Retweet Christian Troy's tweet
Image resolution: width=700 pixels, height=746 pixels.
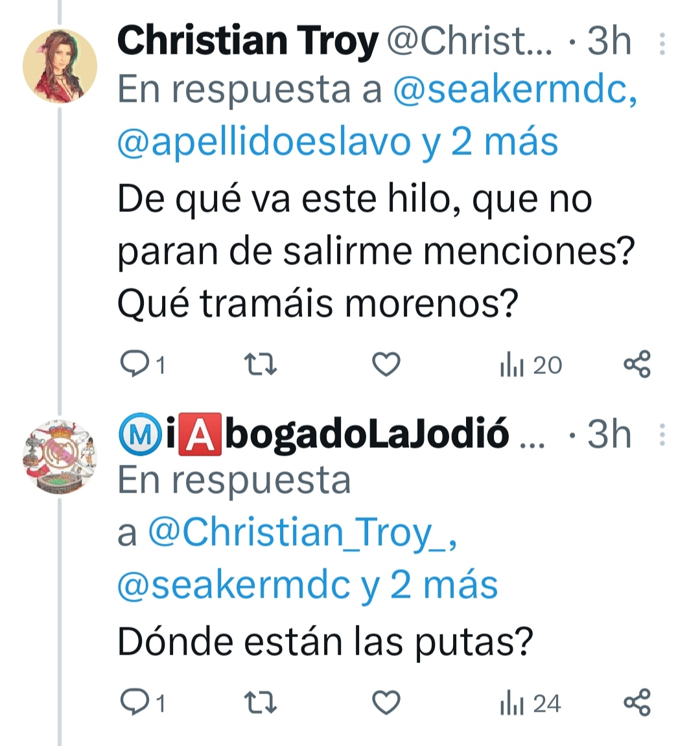(x=261, y=364)
